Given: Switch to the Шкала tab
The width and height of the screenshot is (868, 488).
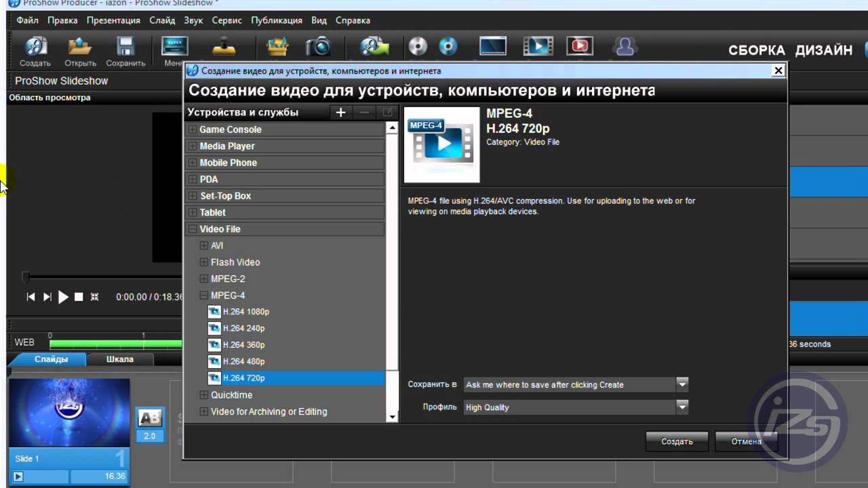Looking at the screenshot, I should pyautogui.click(x=120, y=359).
